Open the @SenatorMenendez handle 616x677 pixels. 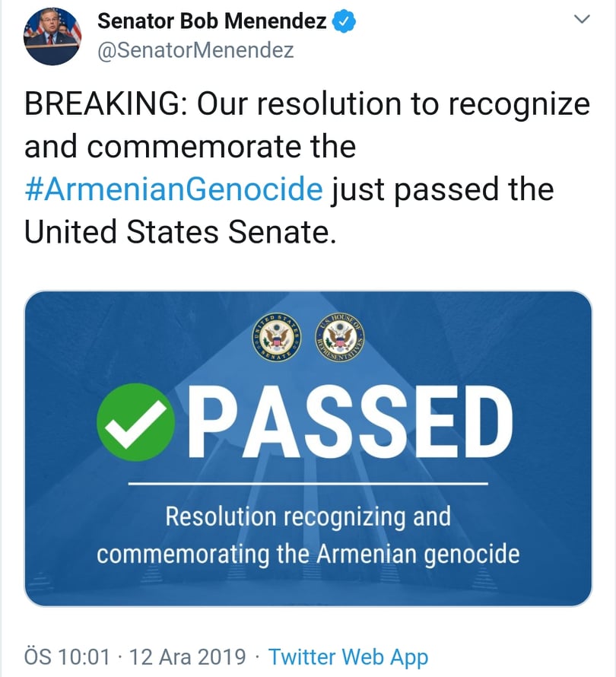195,50
